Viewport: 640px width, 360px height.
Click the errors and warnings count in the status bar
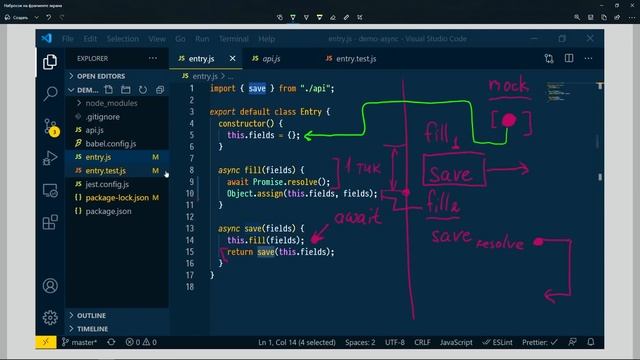[x=141, y=342]
